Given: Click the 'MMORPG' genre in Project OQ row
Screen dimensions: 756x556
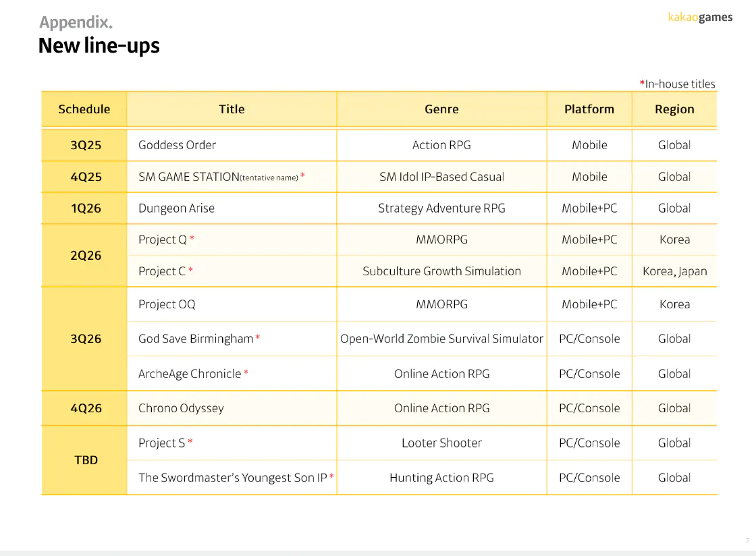Looking at the screenshot, I should click(441, 304).
